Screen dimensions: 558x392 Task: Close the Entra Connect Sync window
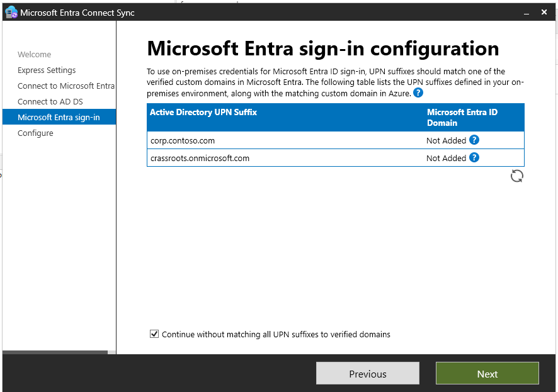[x=544, y=12]
